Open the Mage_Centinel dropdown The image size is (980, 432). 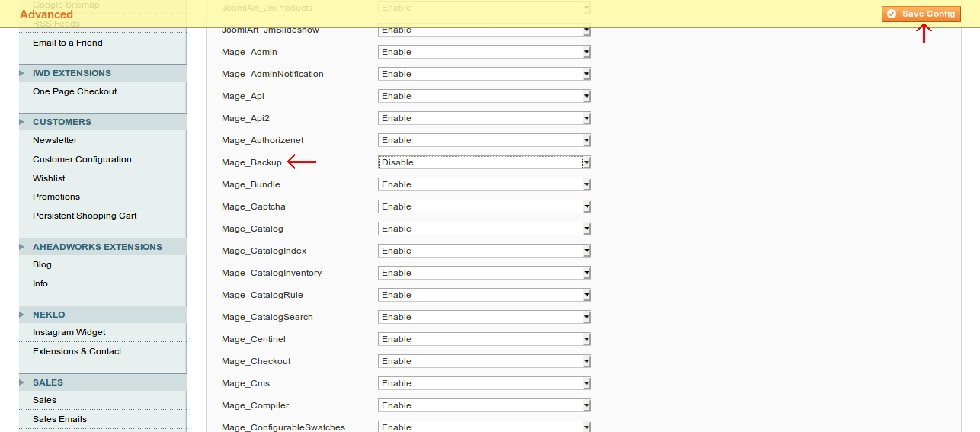coord(485,339)
